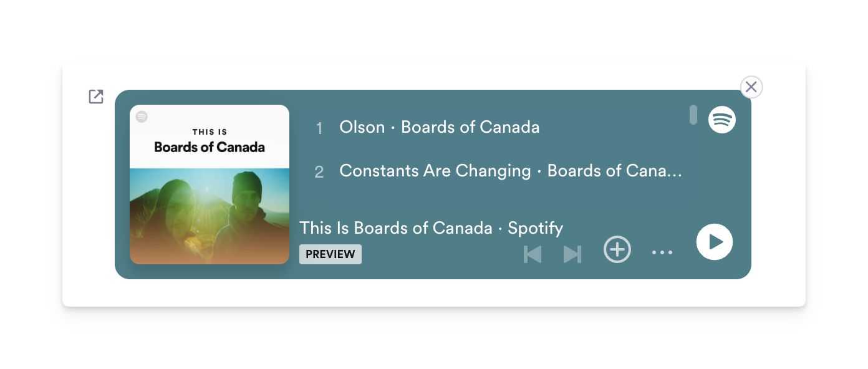Close the Spotify embed card
The width and height of the screenshot is (868, 369).
tap(751, 87)
